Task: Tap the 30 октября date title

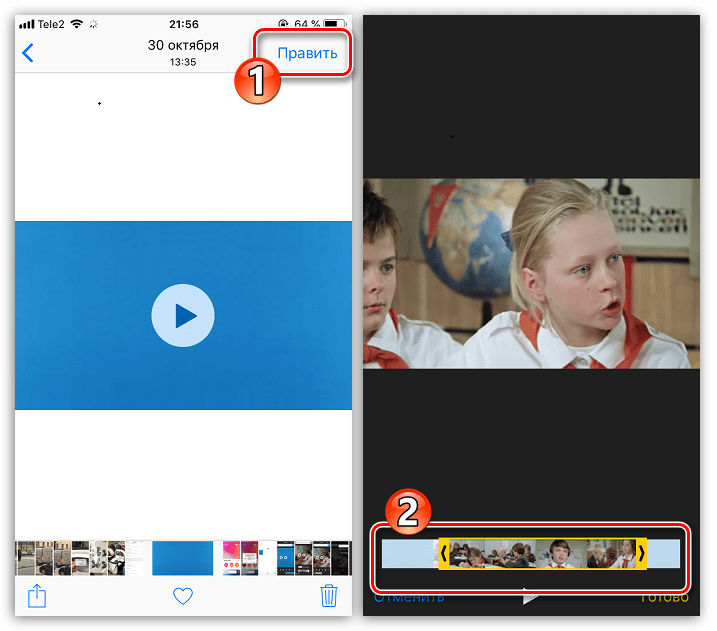Action: point(183,45)
